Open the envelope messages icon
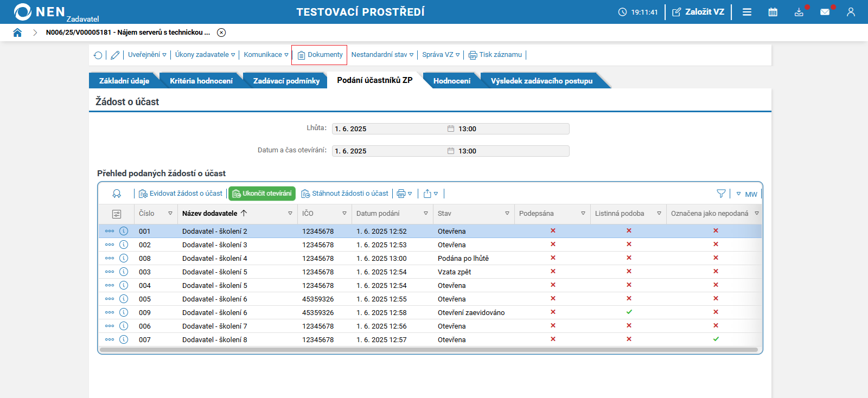 click(825, 12)
